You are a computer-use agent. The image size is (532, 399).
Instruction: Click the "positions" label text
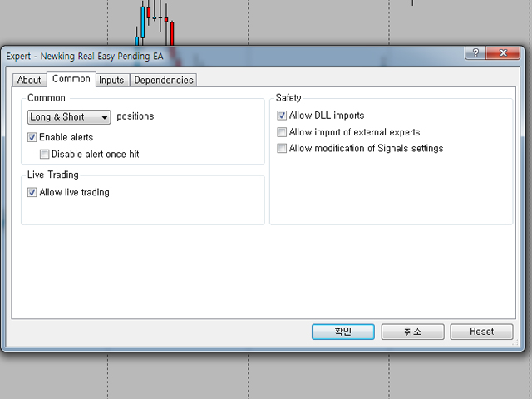pos(135,116)
